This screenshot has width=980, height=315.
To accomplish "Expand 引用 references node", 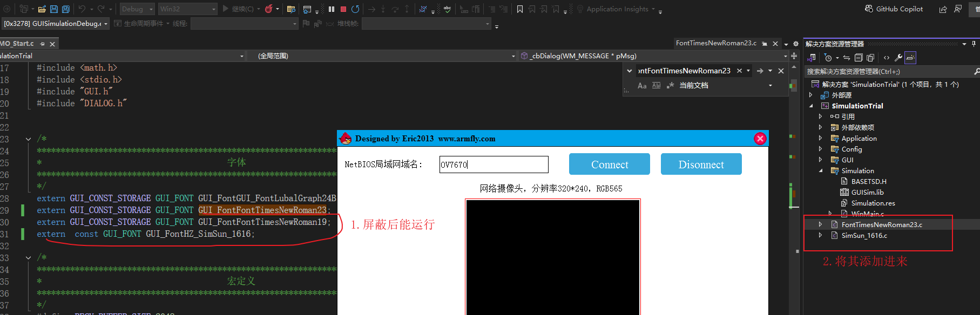I will pyautogui.click(x=820, y=117).
